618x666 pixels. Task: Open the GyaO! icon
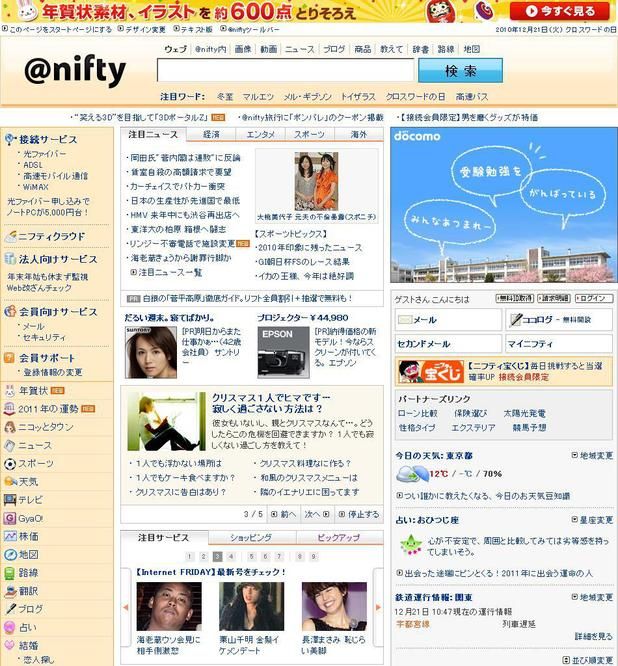click(x=9, y=518)
